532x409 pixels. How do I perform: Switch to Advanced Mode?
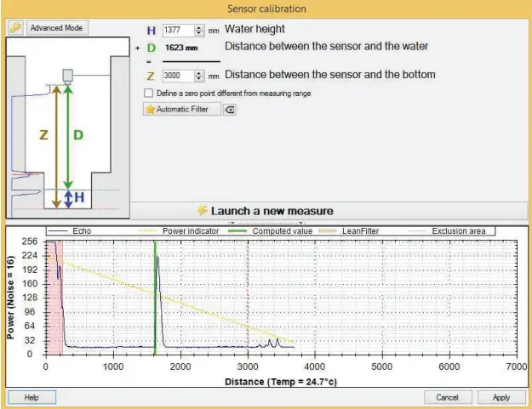tap(56, 28)
